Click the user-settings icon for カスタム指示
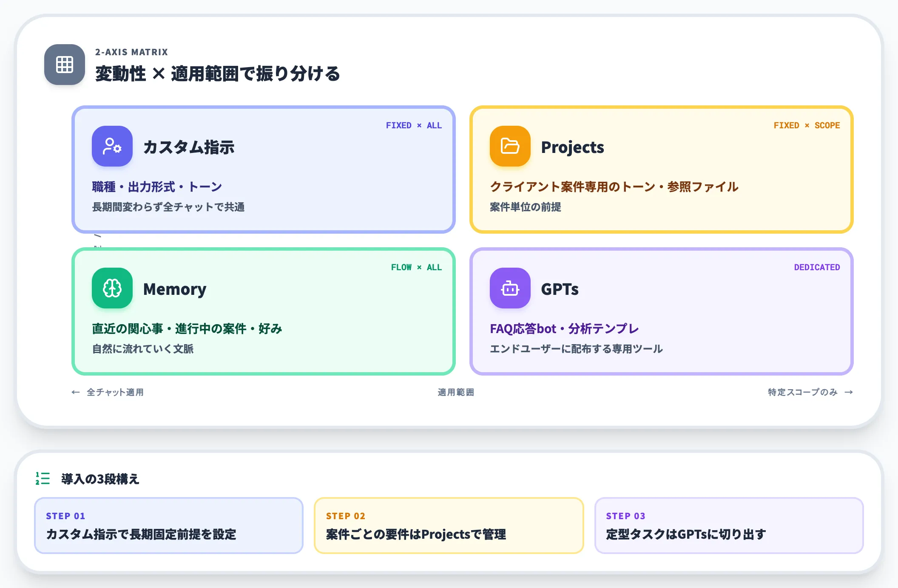 tap(112, 146)
